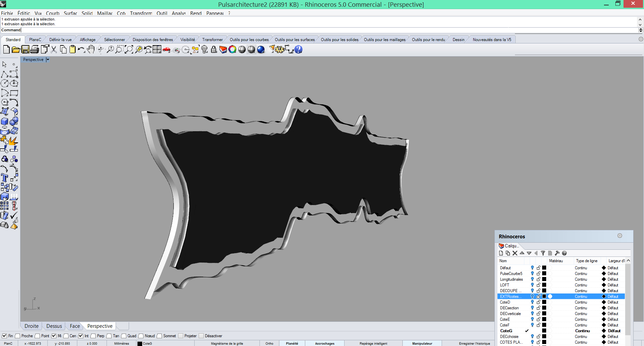Select the Text object tool
Screen dimensions: 644x346
5,178
